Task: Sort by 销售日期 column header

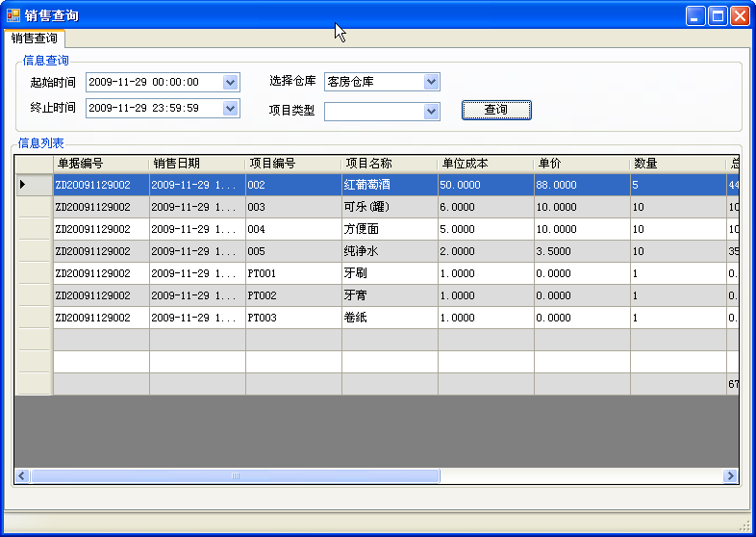Action: 197,164
